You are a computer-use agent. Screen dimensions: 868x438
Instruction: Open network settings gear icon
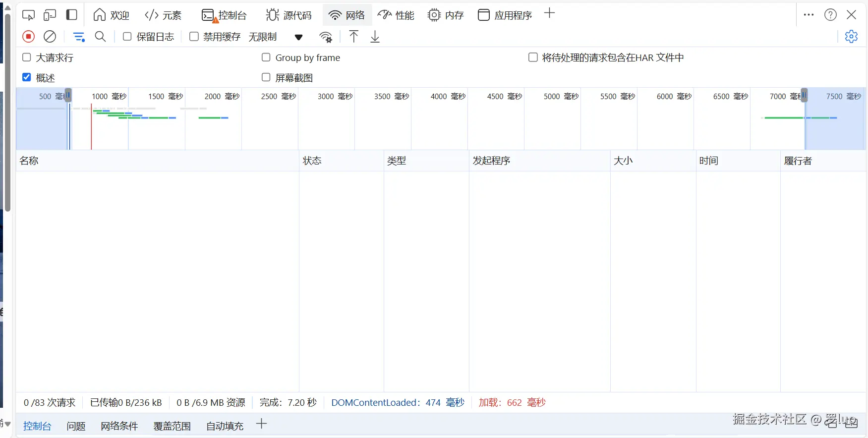(851, 36)
